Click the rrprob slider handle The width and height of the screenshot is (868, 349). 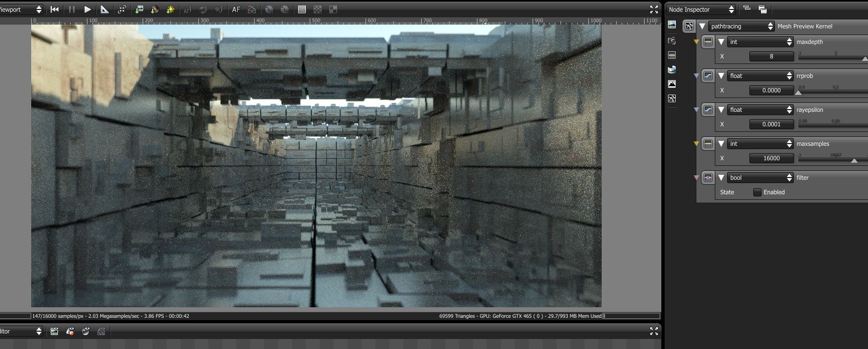pyautogui.click(x=798, y=92)
